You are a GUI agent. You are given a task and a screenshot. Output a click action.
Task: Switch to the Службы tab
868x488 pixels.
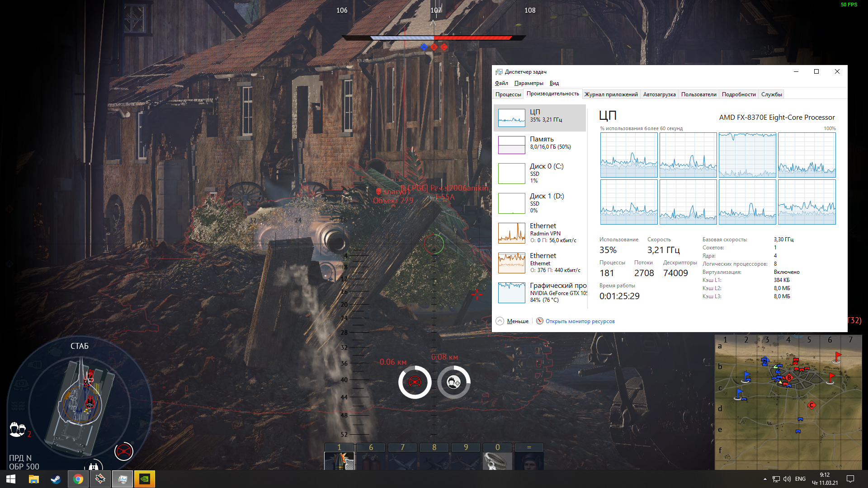point(771,94)
